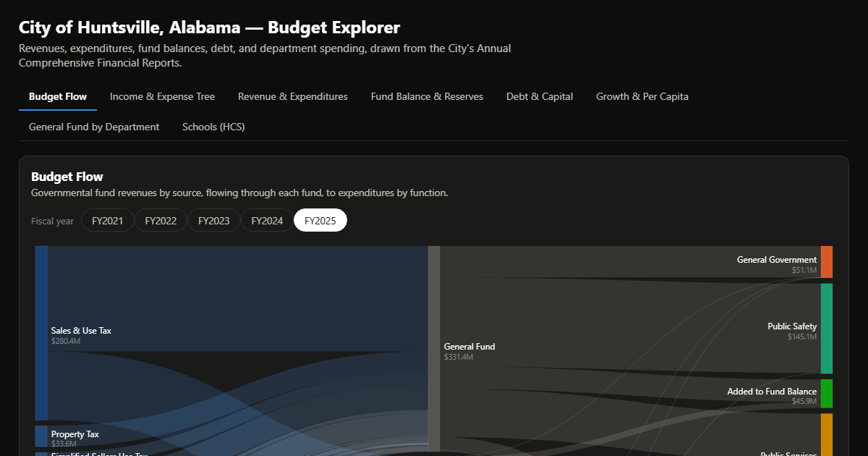Open General Fund by Department tab
This screenshot has width=868, height=456.
[x=94, y=127]
